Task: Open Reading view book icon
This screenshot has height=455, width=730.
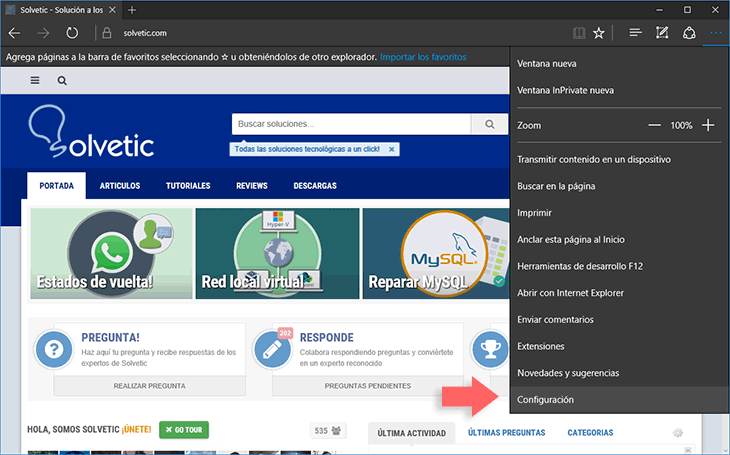Action: (579, 33)
